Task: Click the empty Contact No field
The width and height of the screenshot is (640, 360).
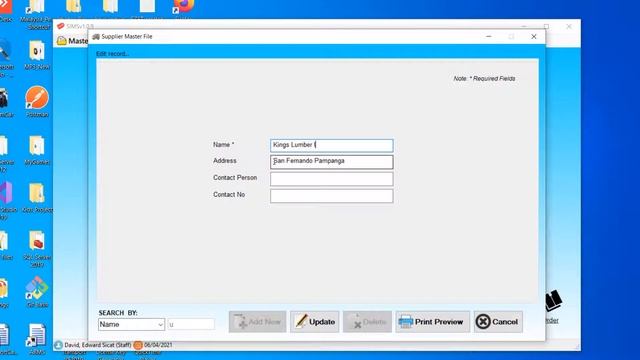Action: click(332, 196)
